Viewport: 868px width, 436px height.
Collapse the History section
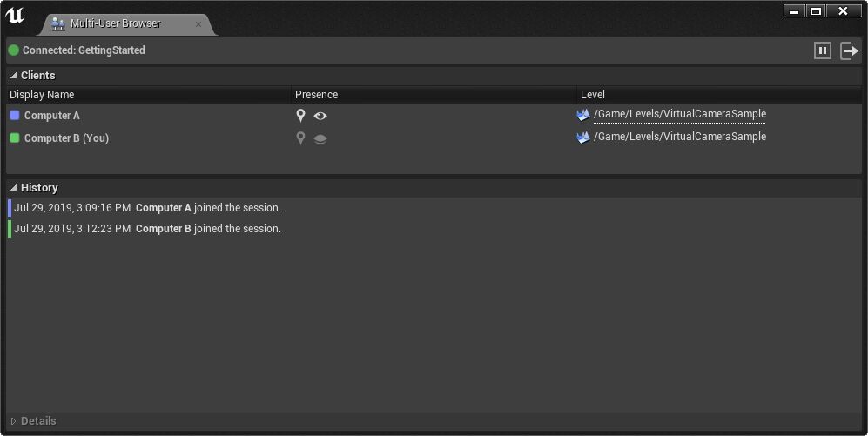tap(14, 188)
